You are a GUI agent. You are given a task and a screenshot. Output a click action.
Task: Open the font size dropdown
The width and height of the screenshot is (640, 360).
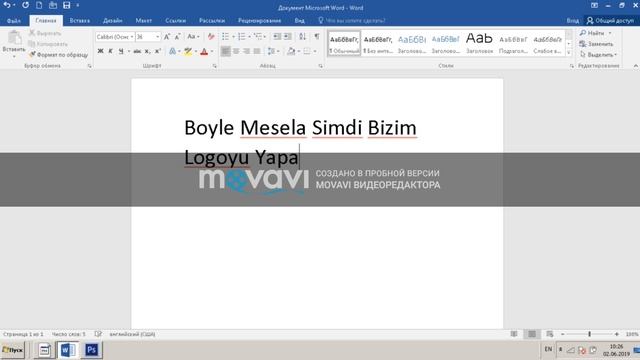point(158,37)
